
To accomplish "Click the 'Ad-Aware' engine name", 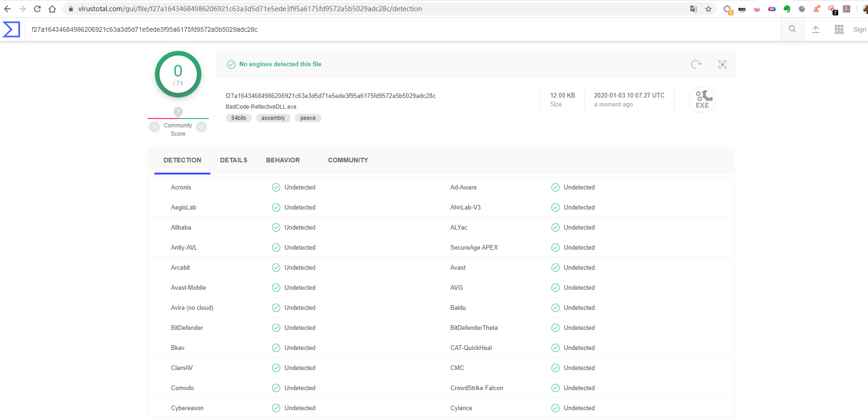I will tap(464, 187).
